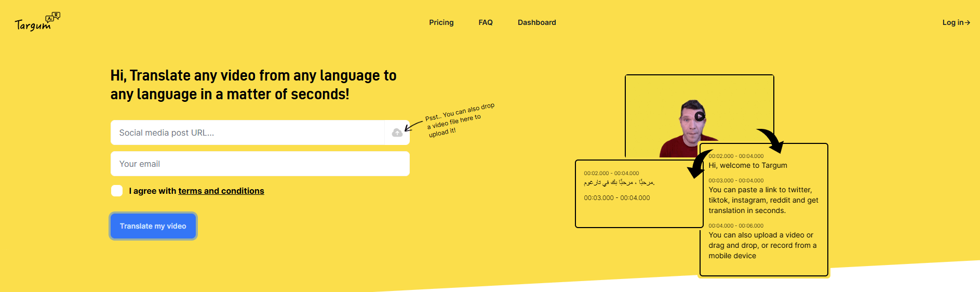Click the 'Hi, welcome to Targum' subtitle text
This screenshot has width=980, height=292.
pyautogui.click(x=748, y=165)
